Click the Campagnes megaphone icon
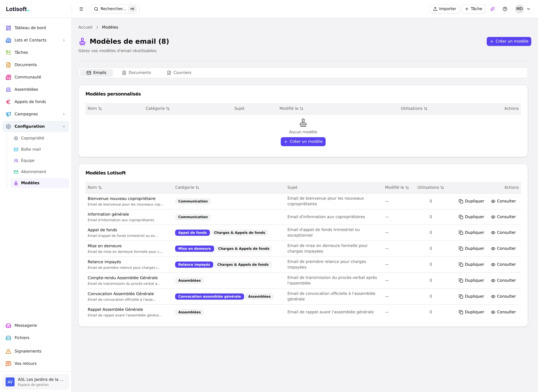The height and width of the screenshot is (392, 538). 8,114
